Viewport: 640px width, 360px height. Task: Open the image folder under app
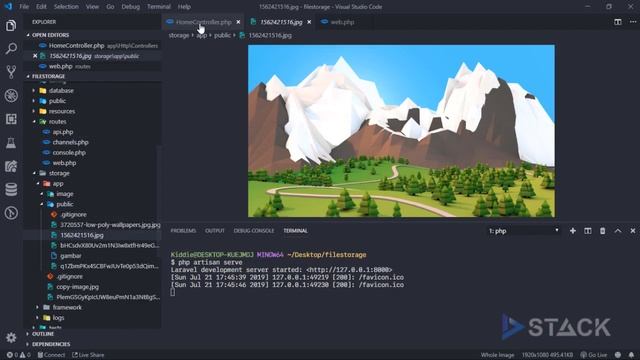tap(64, 194)
